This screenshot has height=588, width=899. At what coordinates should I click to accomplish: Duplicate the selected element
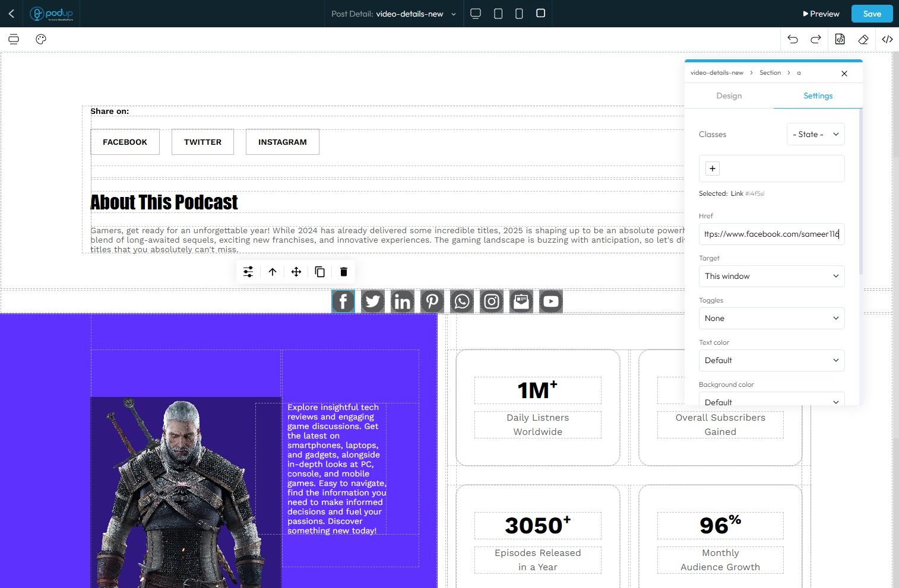point(319,272)
